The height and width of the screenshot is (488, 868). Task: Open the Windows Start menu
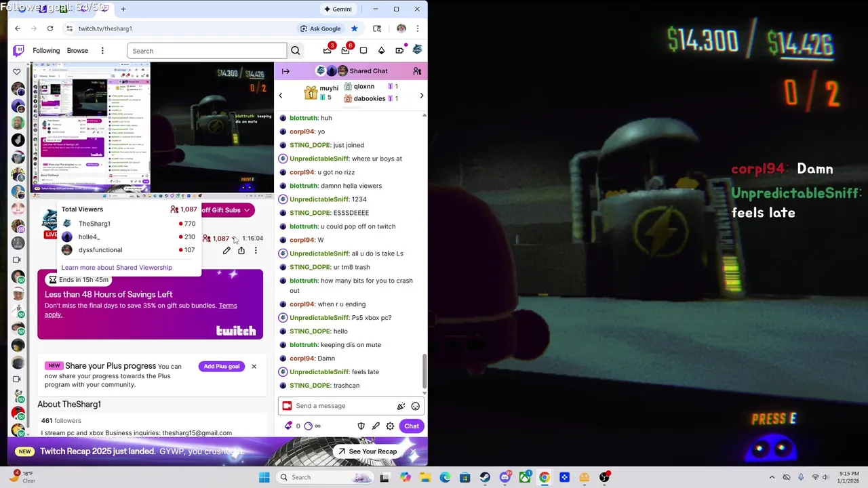click(264, 477)
